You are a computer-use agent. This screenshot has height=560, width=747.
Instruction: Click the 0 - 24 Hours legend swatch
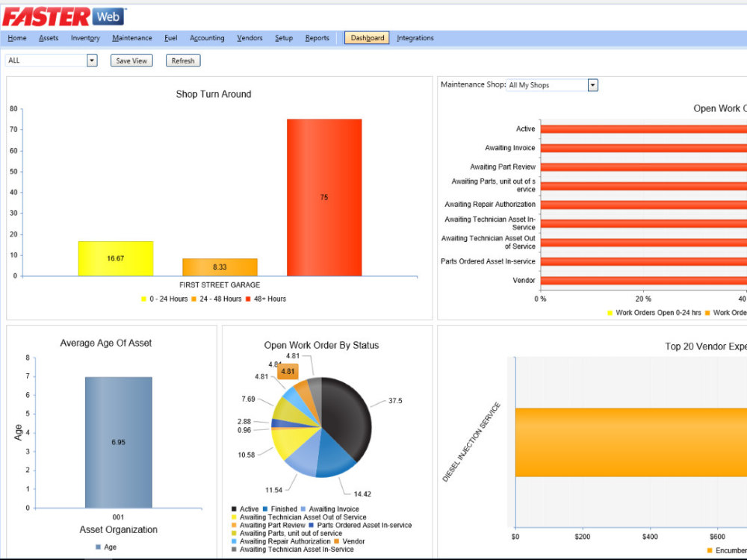pyautogui.click(x=143, y=299)
